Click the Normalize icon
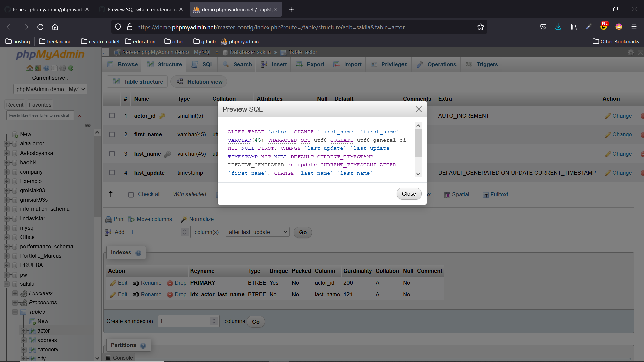Image resolution: width=644 pixels, height=362 pixels. pyautogui.click(x=184, y=219)
